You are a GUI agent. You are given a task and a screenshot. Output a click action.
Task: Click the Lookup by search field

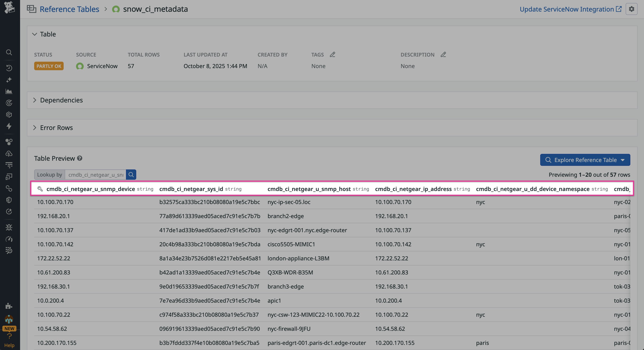coord(96,175)
